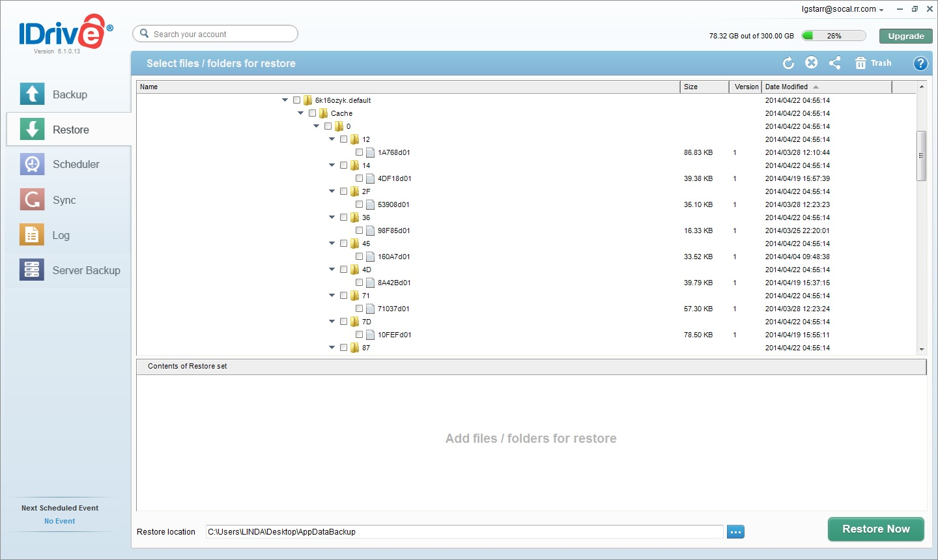
Task: Click the Upgrade button
Action: (905, 36)
